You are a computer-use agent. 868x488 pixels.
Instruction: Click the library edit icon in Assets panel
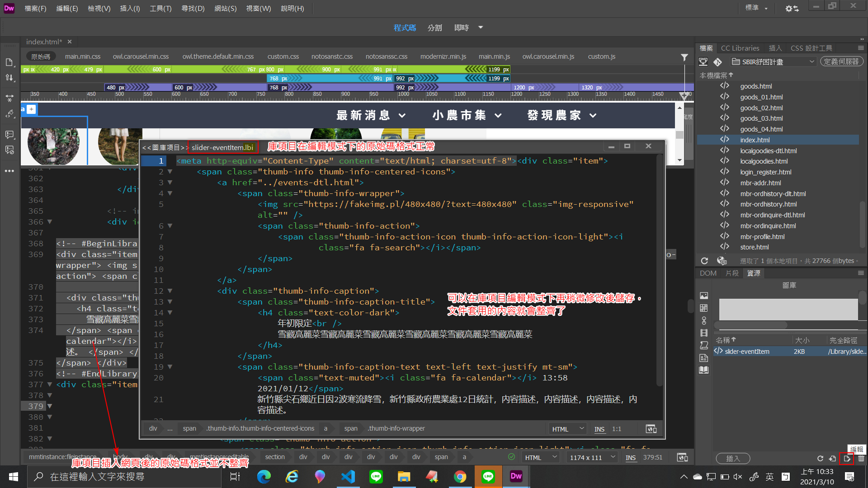point(847,459)
